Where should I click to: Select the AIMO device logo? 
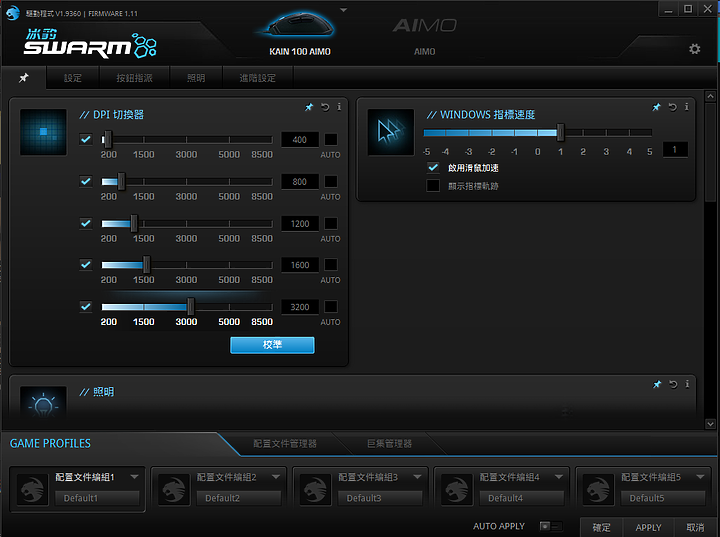pos(424,26)
